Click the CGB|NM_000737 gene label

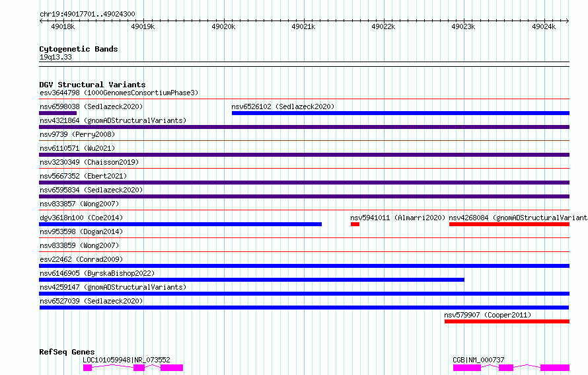[478, 360]
